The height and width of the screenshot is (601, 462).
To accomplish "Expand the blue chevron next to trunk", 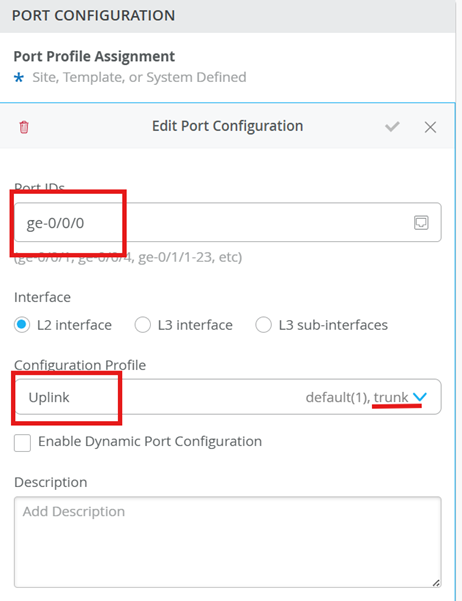I will tap(420, 397).
